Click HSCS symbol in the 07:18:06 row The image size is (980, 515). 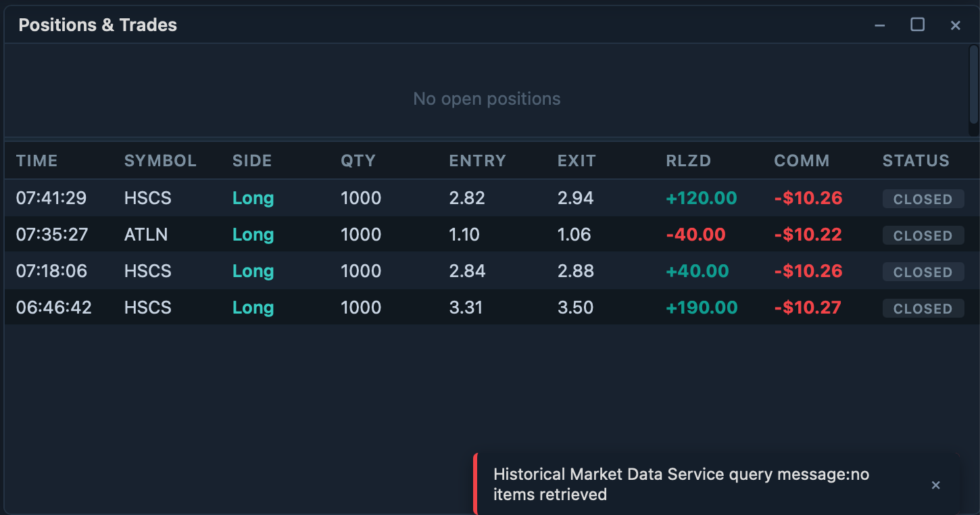[148, 271]
